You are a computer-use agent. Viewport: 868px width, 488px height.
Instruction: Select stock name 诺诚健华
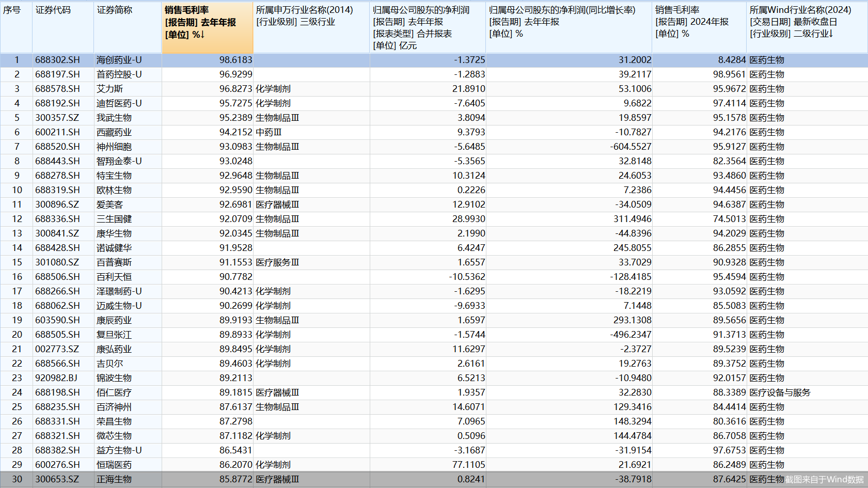click(x=114, y=248)
